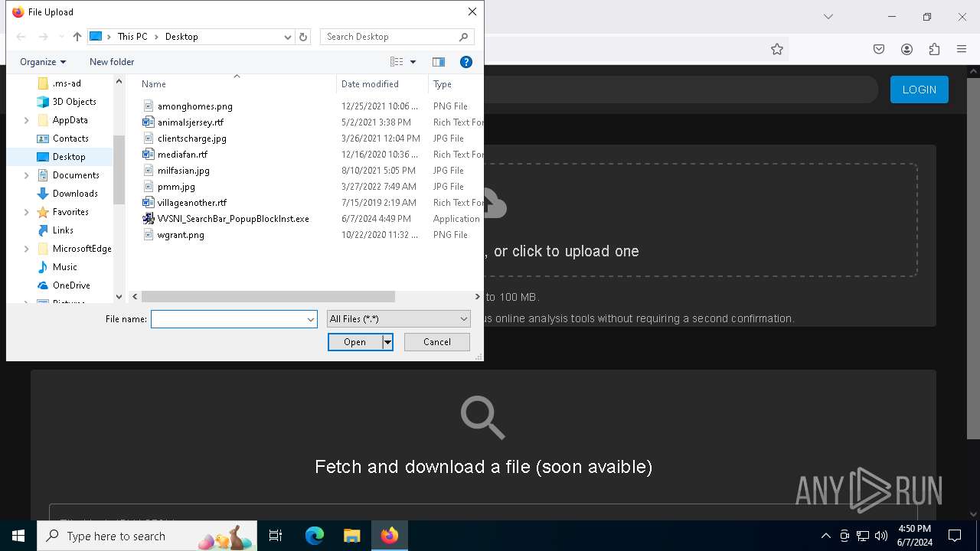Expand the AppData tree node
Viewport: 980px width, 551px height.
(27, 120)
